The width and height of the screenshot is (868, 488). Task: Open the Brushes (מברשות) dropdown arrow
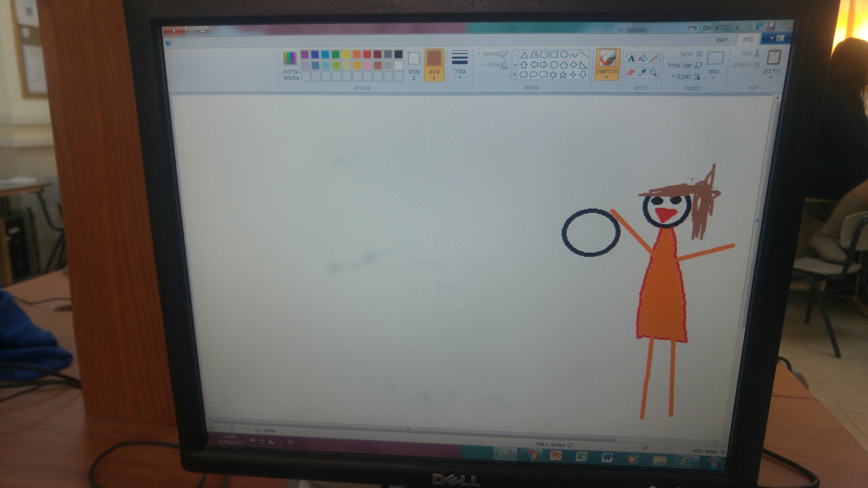607,77
